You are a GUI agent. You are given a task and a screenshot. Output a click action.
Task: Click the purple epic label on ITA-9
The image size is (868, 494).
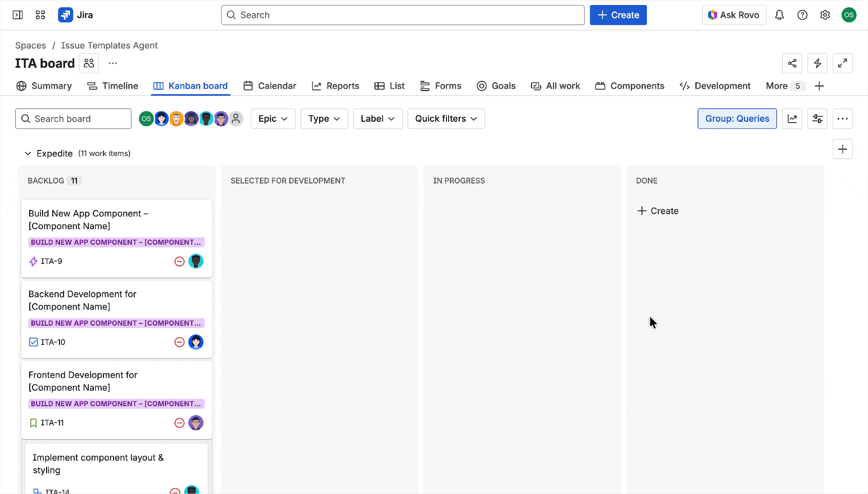[116, 242]
